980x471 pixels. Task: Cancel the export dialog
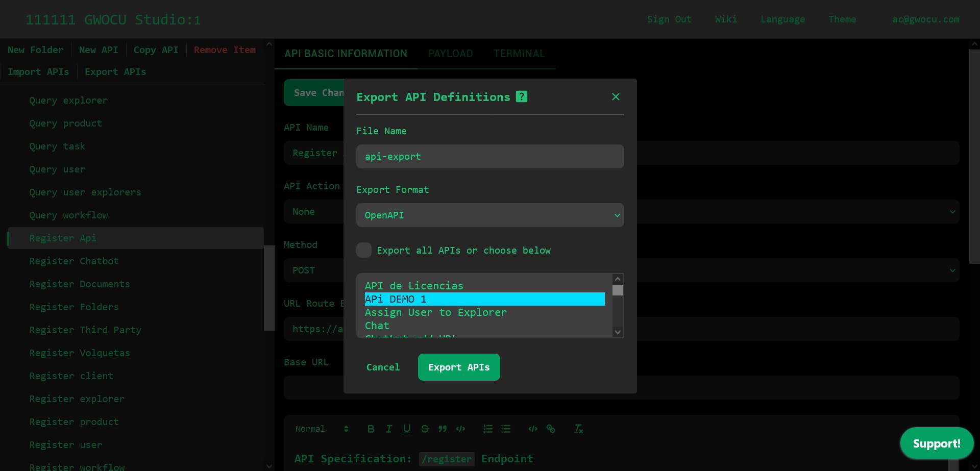pyautogui.click(x=383, y=367)
